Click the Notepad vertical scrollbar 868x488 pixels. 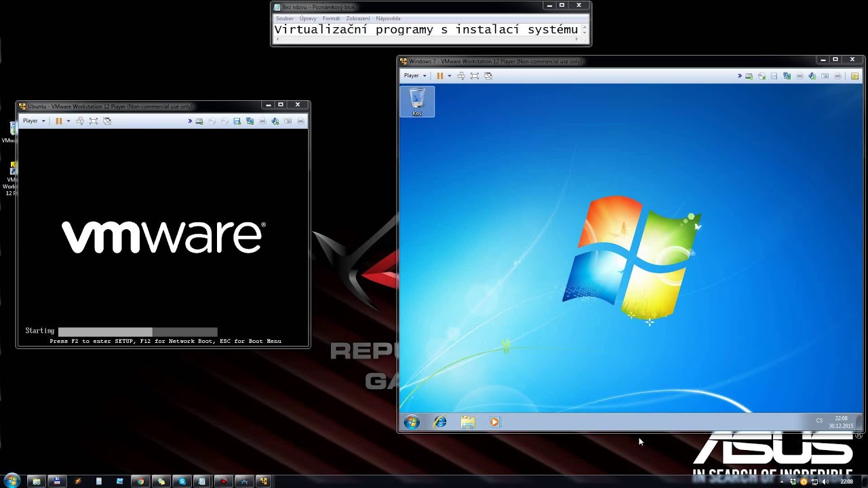(x=585, y=30)
